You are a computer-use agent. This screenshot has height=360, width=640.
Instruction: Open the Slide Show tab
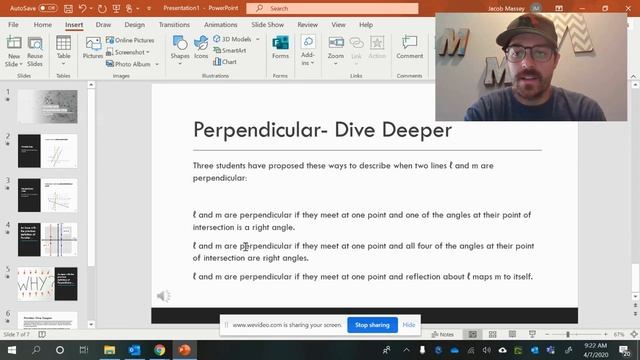tap(267, 24)
